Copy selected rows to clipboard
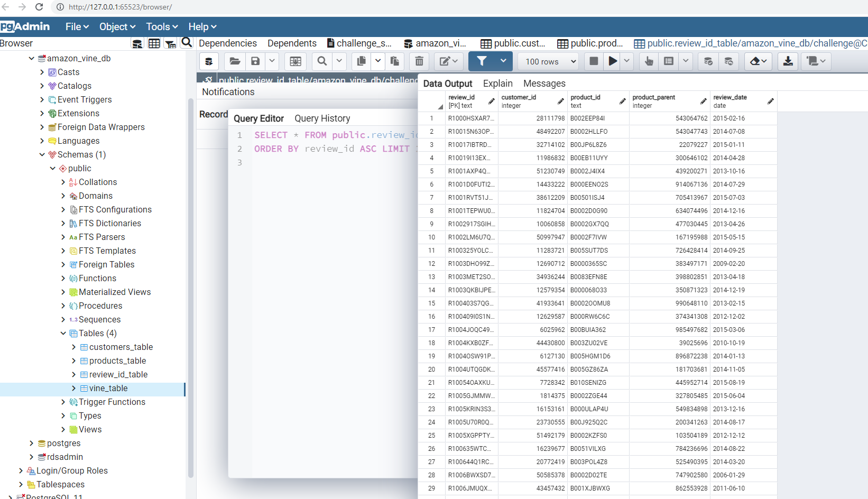The image size is (868, 499). (x=362, y=61)
